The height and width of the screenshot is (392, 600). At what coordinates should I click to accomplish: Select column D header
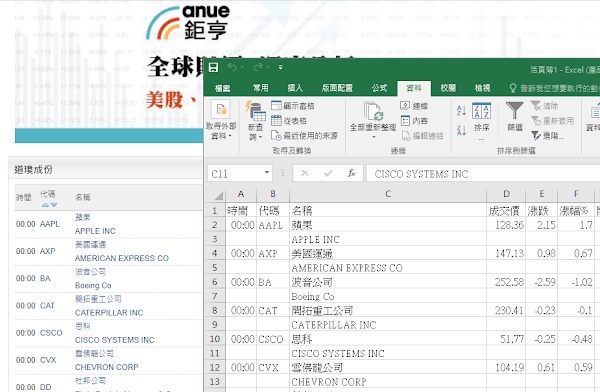(x=506, y=194)
